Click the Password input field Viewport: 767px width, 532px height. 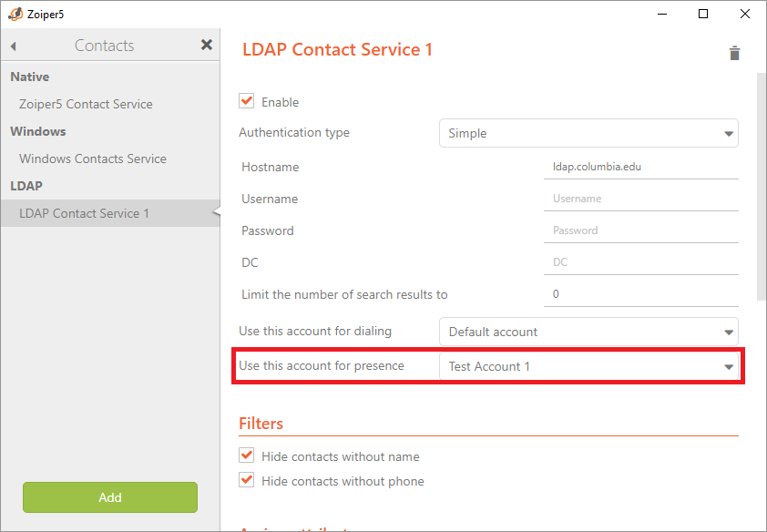643,230
